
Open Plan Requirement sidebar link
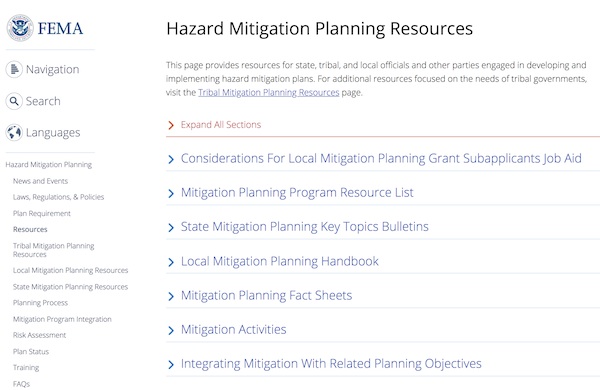click(42, 213)
